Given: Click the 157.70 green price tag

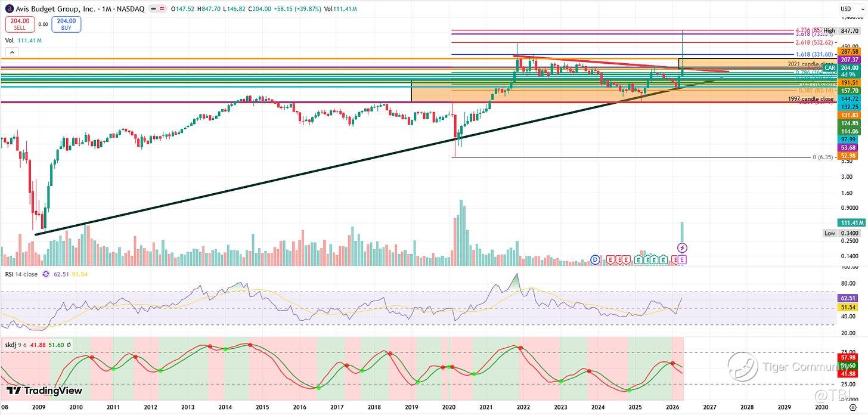Looking at the screenshot, I should pos(847,91).
